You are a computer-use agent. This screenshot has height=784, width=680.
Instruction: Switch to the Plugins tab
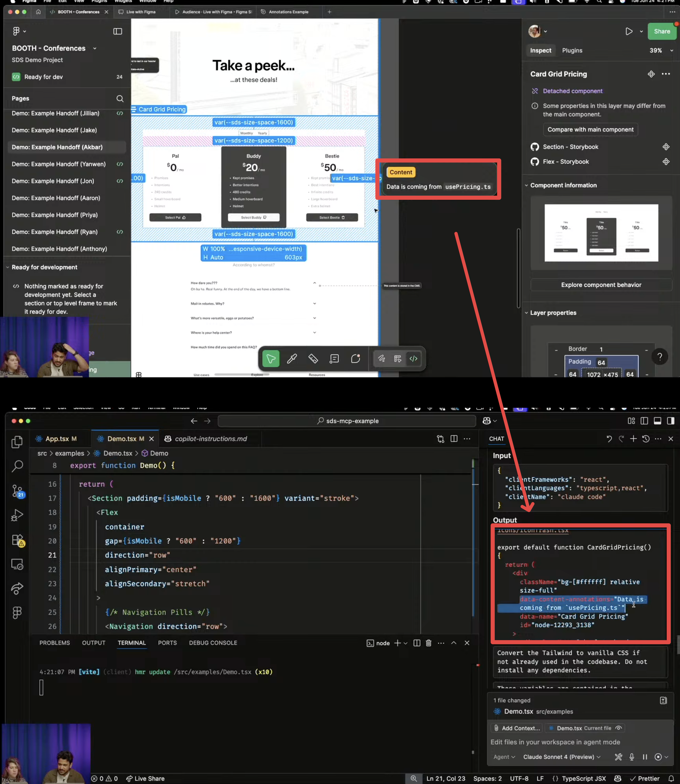[572, 50]
